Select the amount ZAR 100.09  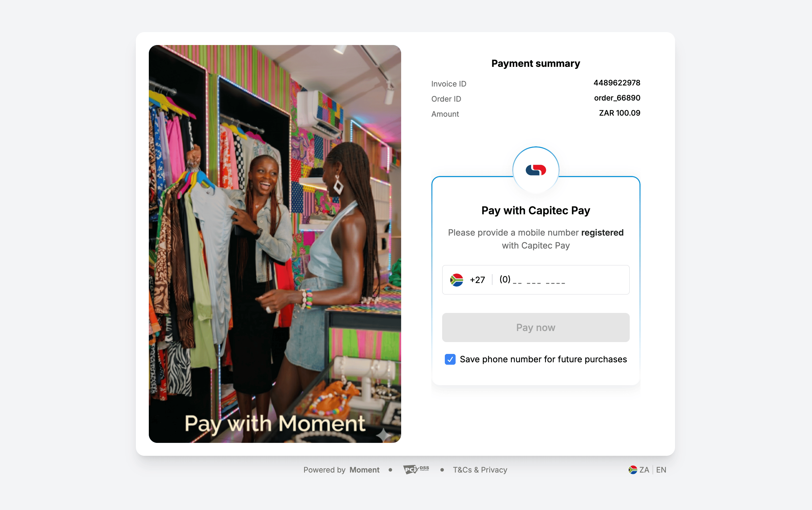point(620,113)
